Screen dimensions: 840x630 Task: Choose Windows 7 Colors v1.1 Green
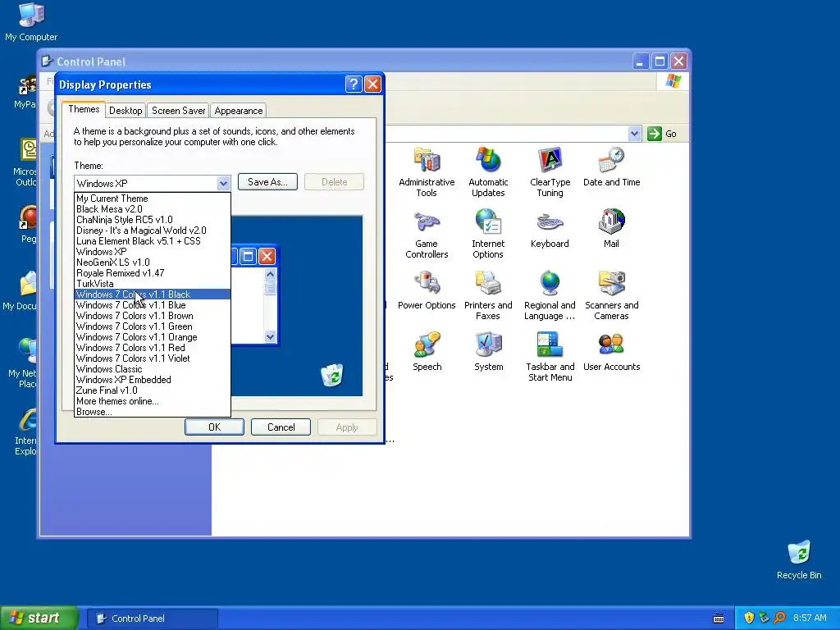click(x=152, y=326)
